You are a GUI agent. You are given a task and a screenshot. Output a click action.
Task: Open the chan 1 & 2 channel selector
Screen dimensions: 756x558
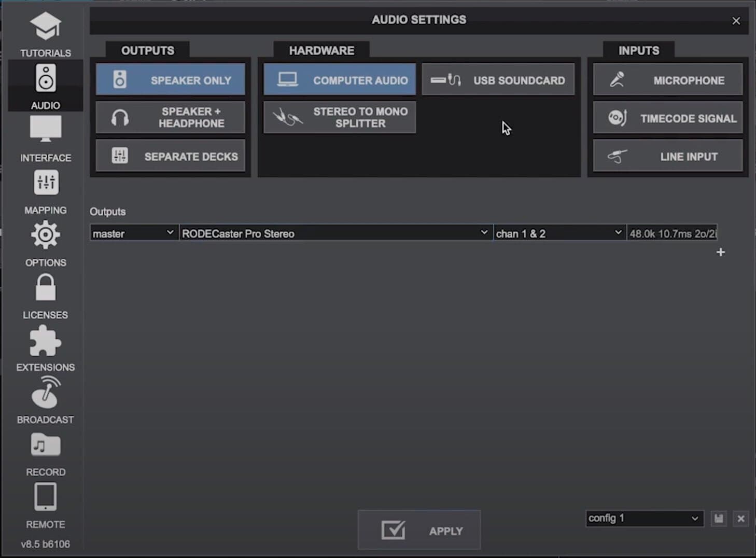(x=559, y=233)
